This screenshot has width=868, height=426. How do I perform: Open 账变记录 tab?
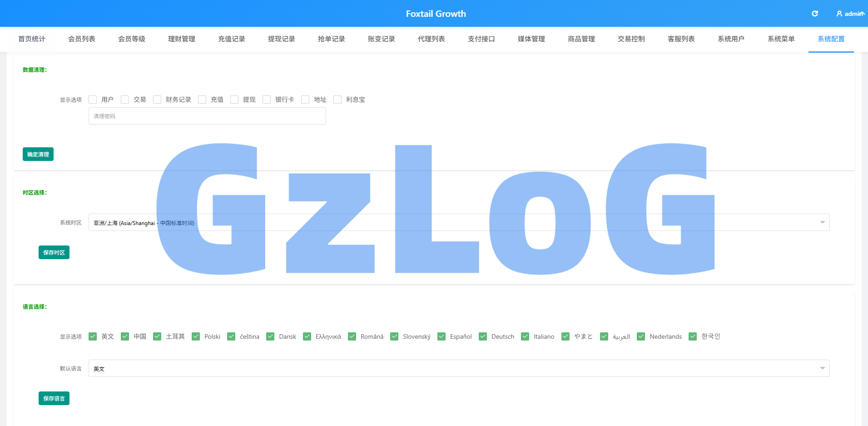point(382,39)
